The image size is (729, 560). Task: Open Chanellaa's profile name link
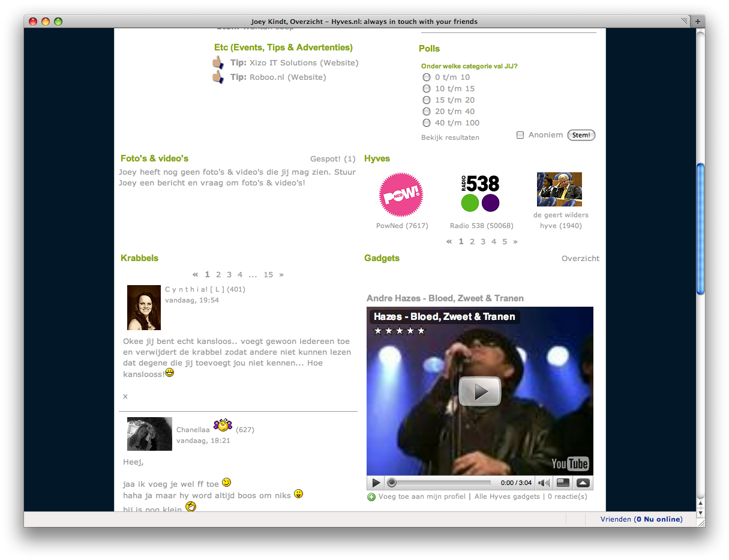pos(193,430)
